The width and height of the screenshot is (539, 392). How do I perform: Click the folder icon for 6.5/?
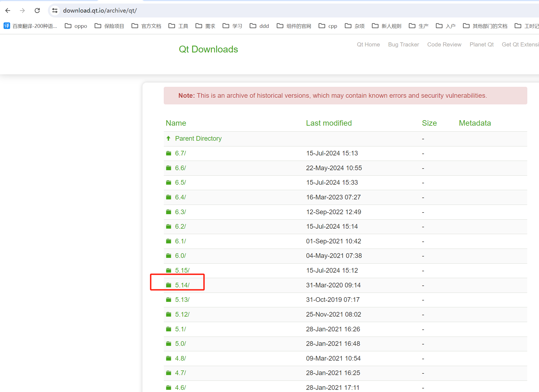168,182
